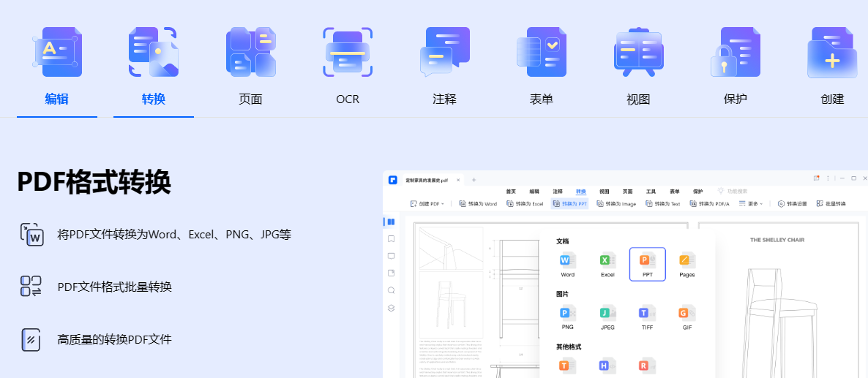Click the 批量转换 toolbar button

coord(831,204)
